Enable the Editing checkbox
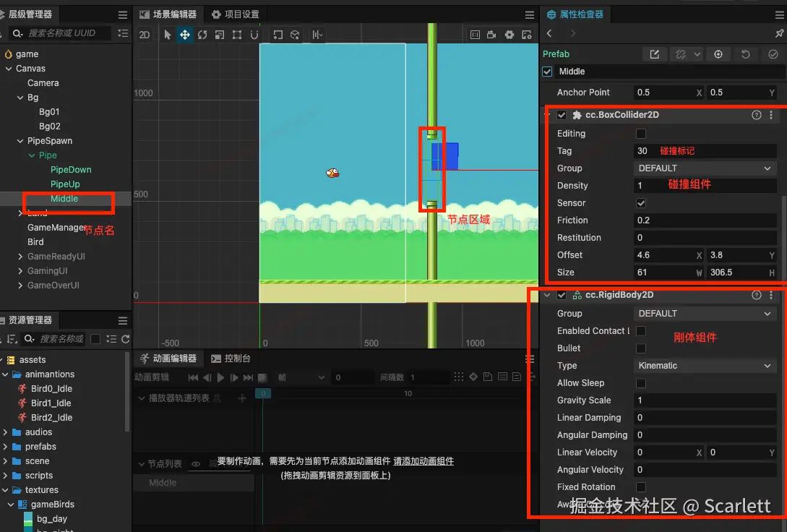The height and width of the screenshot is (532, 787). 641,134
